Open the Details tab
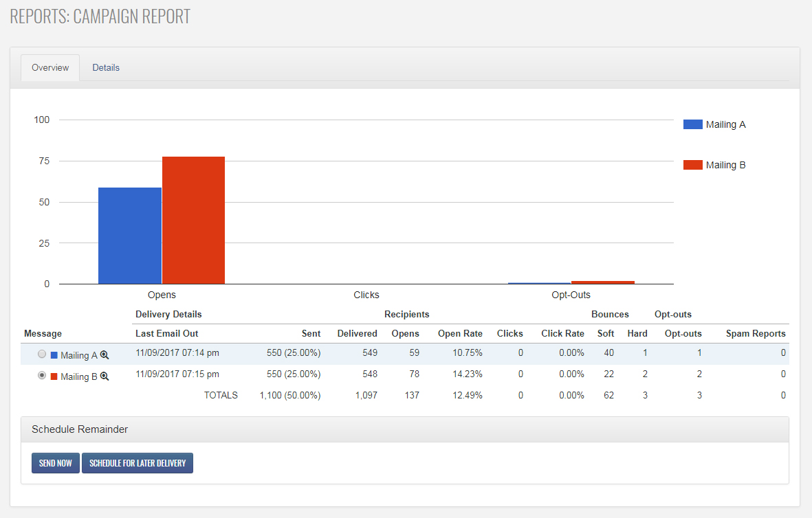The image size is (812, 518). coord(106,67)
